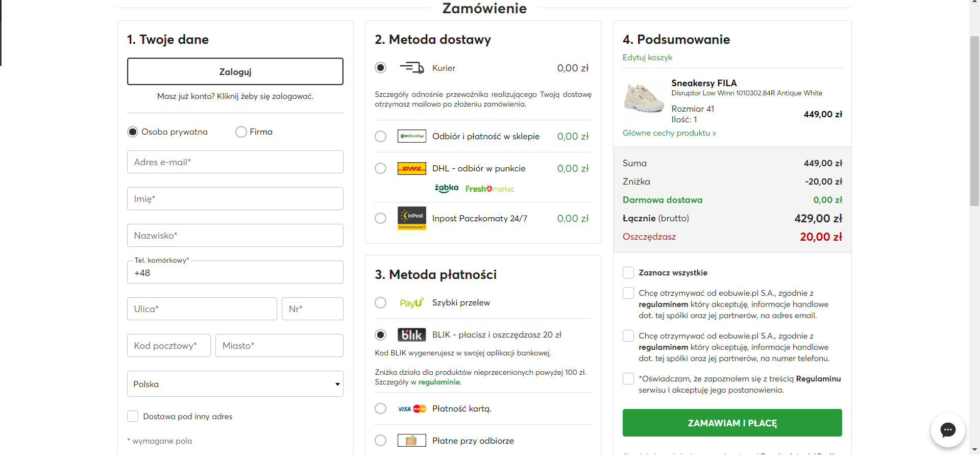This screenshot has height=461, width=980.
Task: Open the regulaminie link under BLIK
Action: [x=439, y=382]
